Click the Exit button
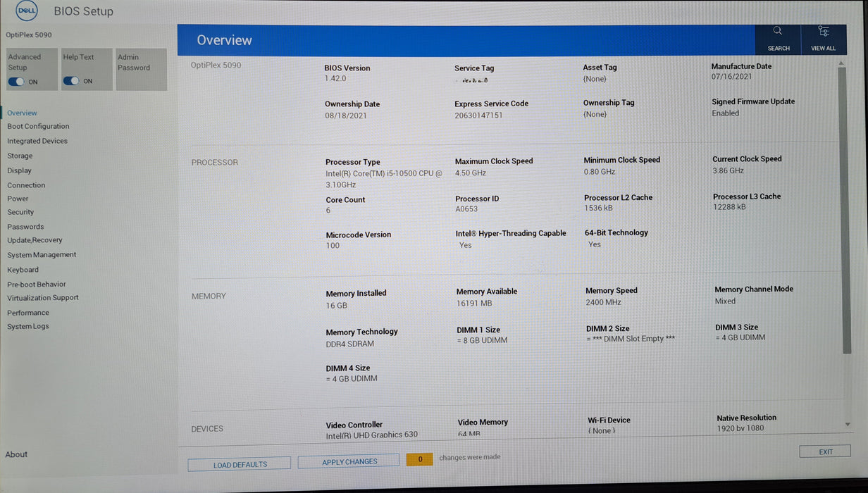 (x=825, y=451)
